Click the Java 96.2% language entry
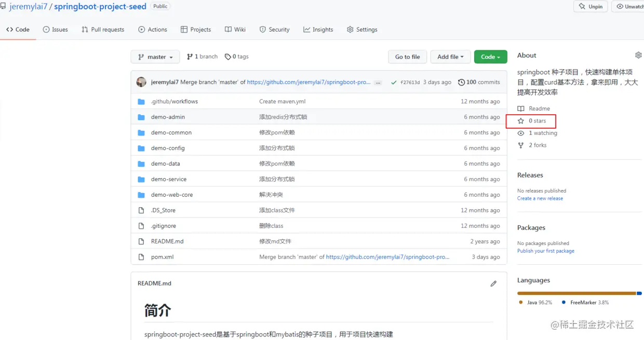Viewport: 644px width, 340px height. pos(535,302)
